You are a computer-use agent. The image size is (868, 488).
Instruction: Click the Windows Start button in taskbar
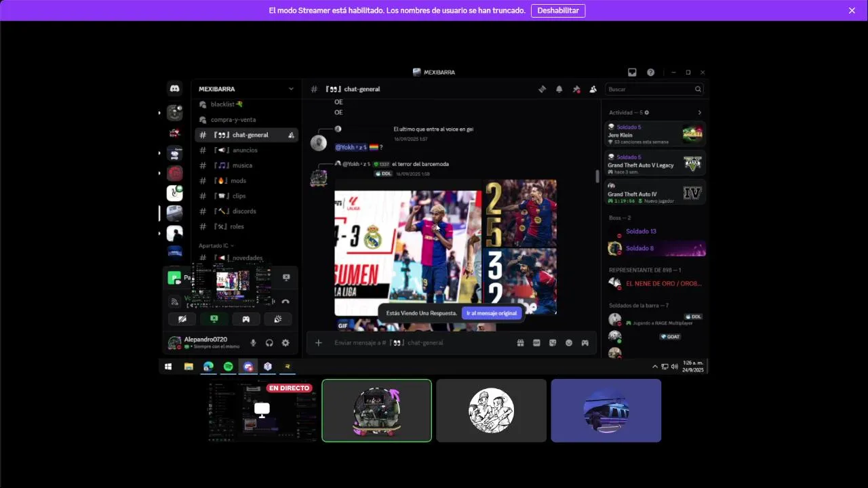click(x=168, y=367)
